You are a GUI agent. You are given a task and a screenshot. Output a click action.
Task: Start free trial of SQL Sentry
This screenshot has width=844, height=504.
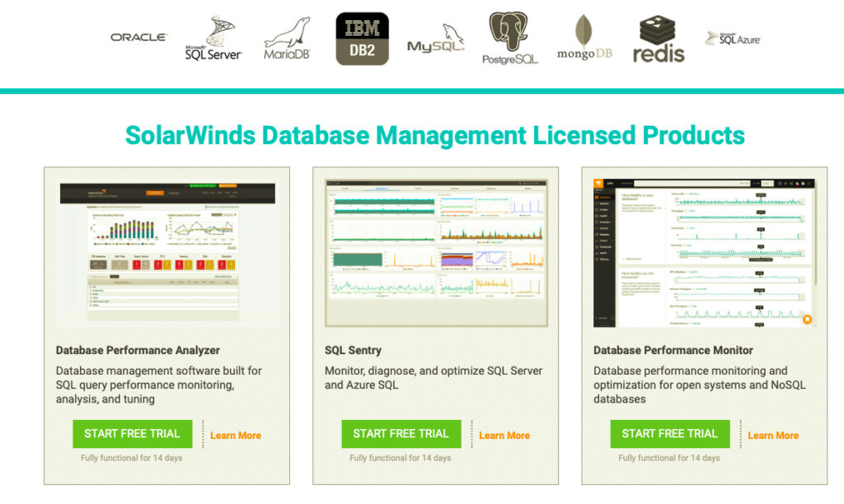401,434
